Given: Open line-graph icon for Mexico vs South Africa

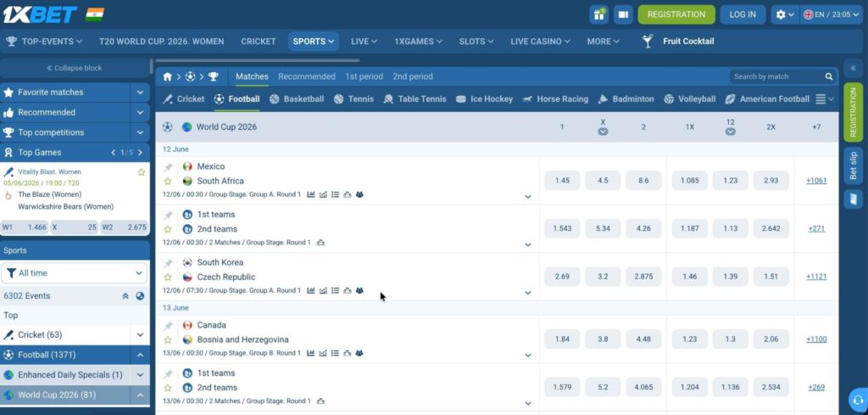Looking at the screenshot, I should (x=323, y=194).
